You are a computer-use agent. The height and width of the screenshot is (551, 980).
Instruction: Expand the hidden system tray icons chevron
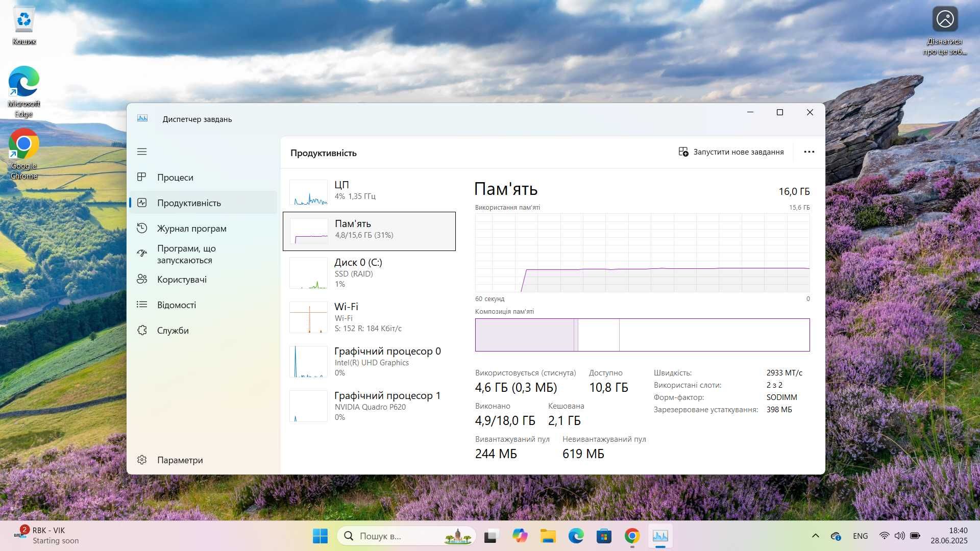tap(815, 536)
